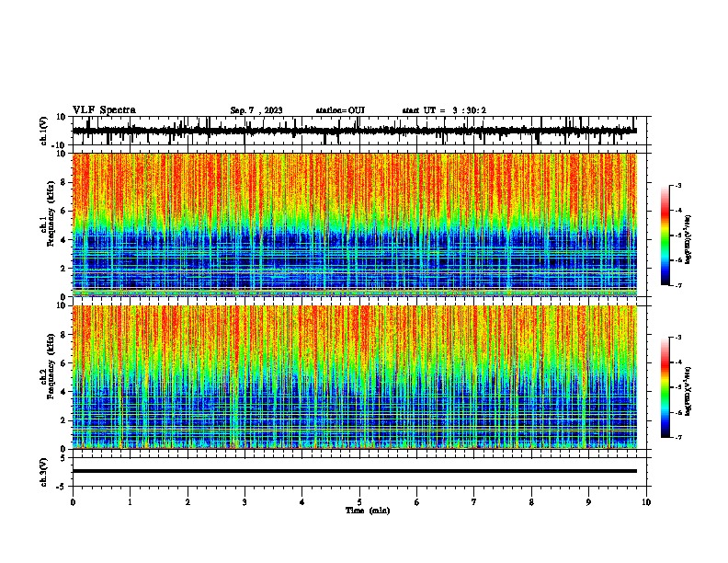Click the "-7" label on ch.2 colorbar
This screenshot has height=563, width=728.
678,438
